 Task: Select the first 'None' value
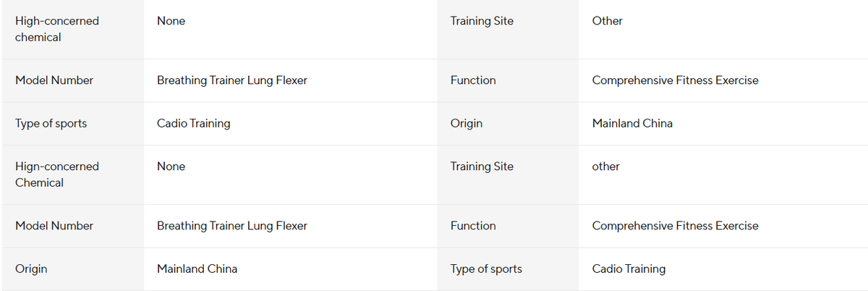(x=171, y=21)
